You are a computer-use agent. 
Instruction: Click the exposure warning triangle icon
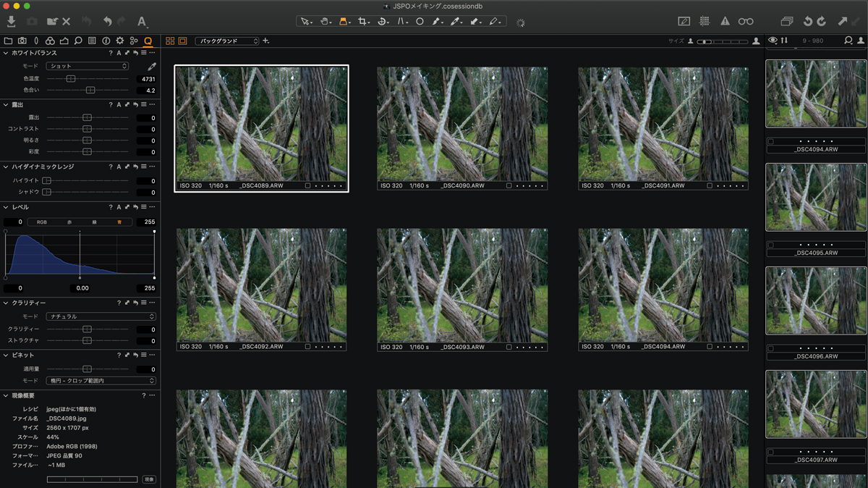[725, 22]
